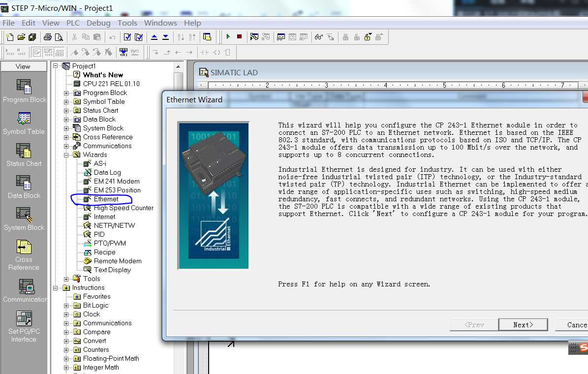This screenshot has height=374, width=588.
Task: Select the PID wizard entry
Action: 99,234
